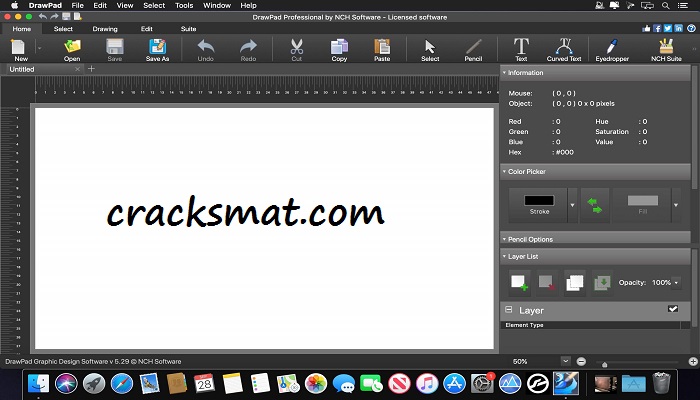700x400 pixels.
Task: Share on Facebook icon
Action: click(657, 28)
